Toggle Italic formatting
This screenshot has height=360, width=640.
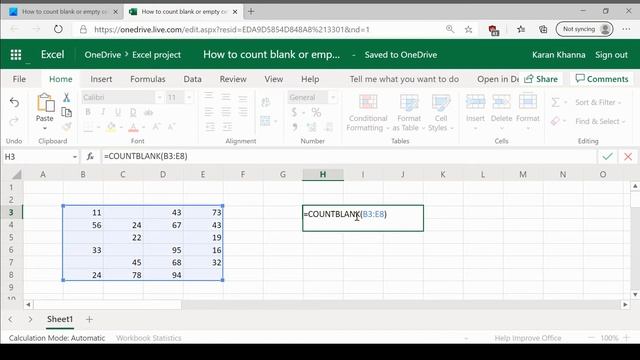pyautogui.click(x=103, y=112)
